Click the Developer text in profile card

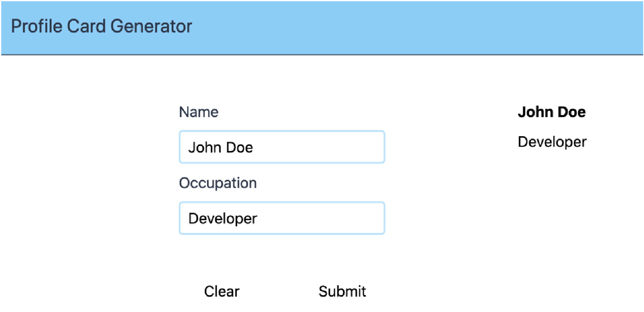tap(552, 142)
